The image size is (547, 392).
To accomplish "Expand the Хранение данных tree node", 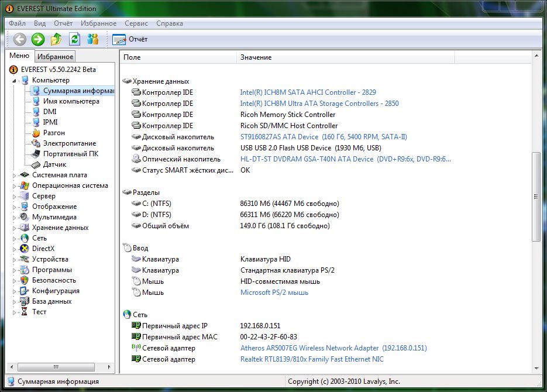I will click(x=14, y=228).
